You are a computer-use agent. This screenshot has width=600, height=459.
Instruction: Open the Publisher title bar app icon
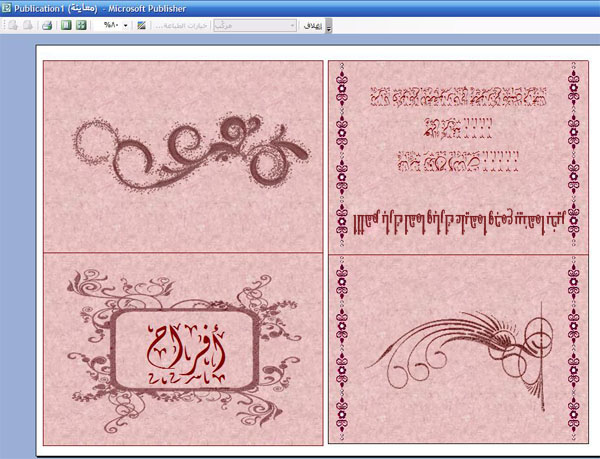click(7, 7)
